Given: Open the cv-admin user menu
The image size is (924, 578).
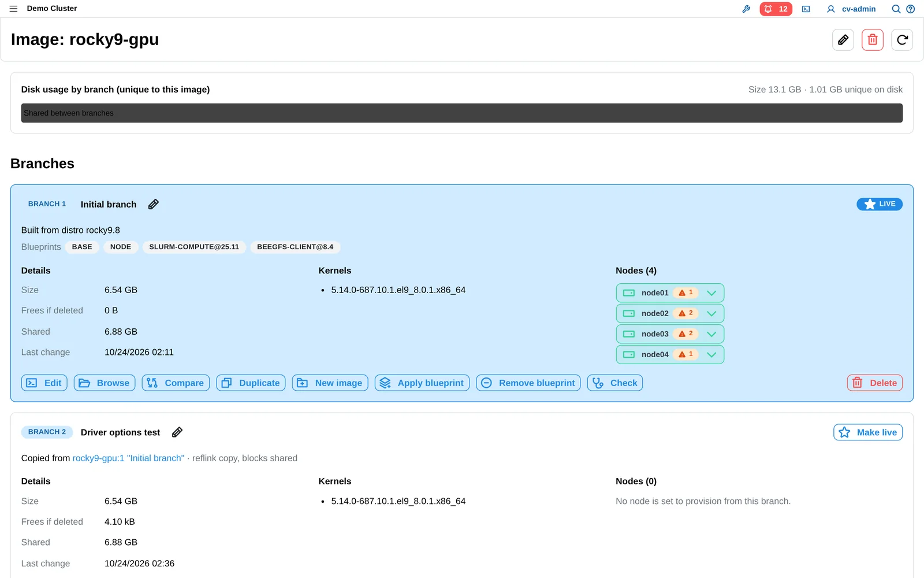Looking at the screenshot, I should [851, 9].
